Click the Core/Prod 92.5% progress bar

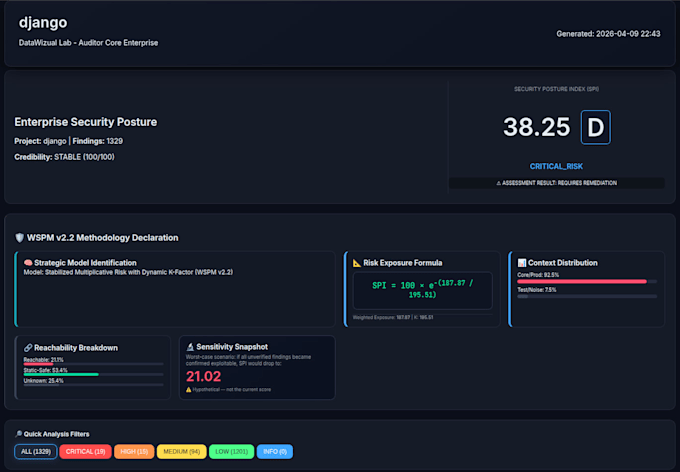pos(587,282)
